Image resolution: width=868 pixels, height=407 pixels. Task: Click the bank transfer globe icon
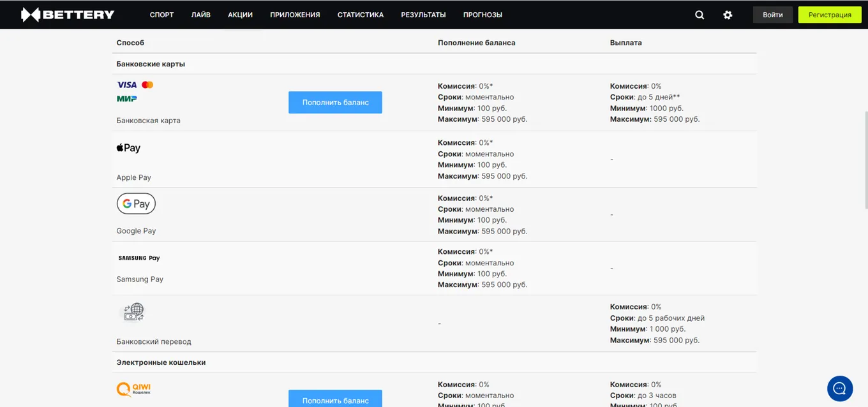[133, 312]
